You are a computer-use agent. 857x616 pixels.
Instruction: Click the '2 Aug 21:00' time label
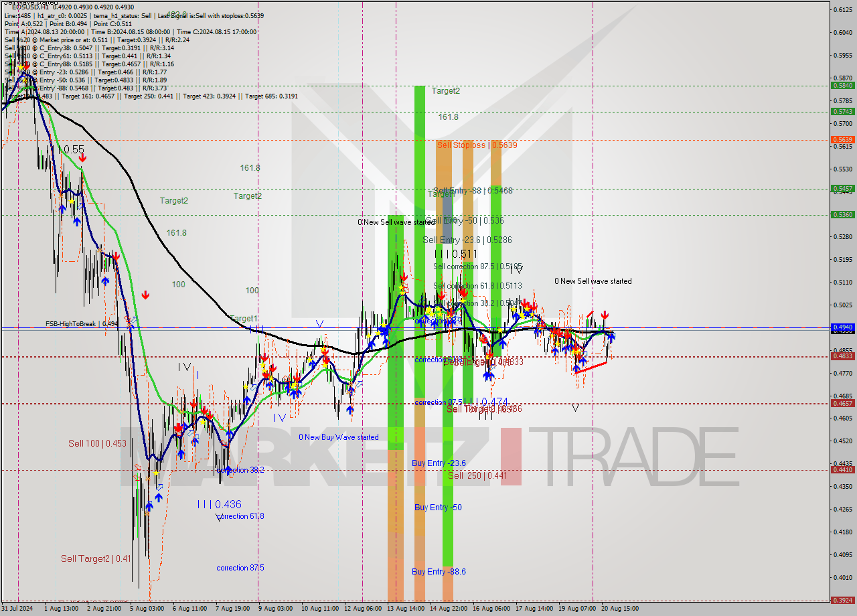click(104, 609)
